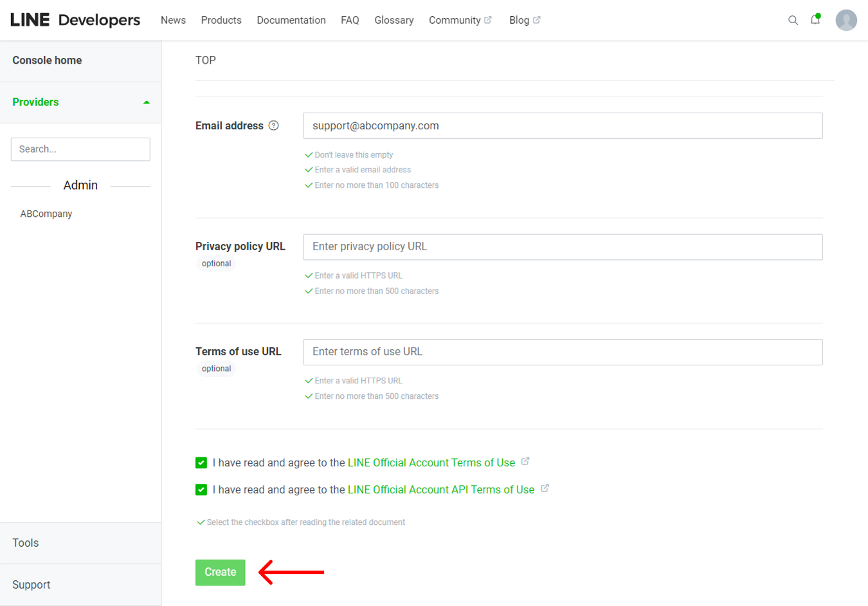Click the Email address help icon
This screenshot has width=868, height=606.
point(274,125)
